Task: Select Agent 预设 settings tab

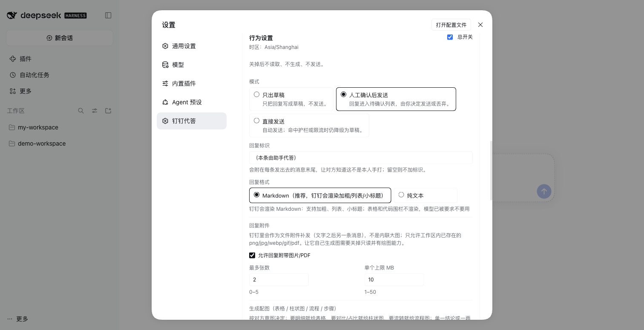Action: (192, 102)
